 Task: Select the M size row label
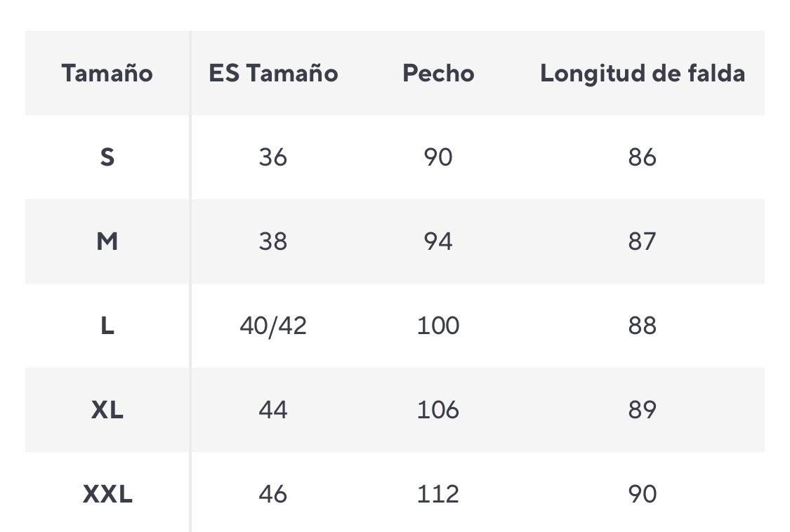coord(107,241)
